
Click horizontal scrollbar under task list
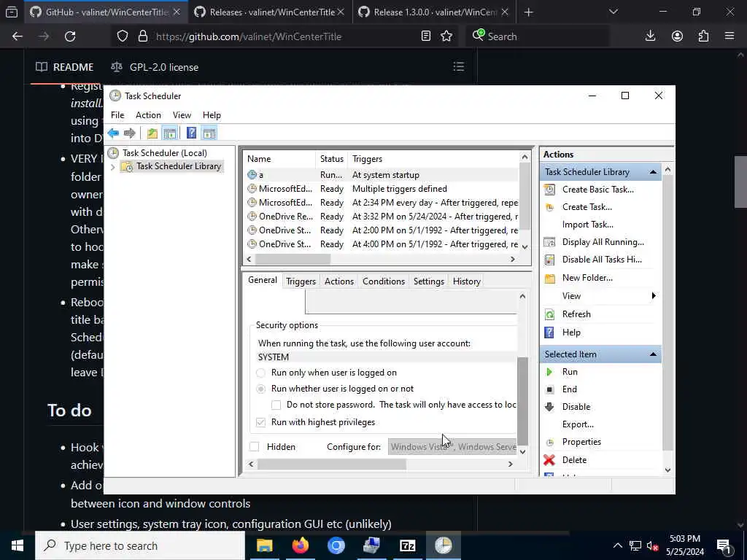pyautogui.click(x=293, y=260)
